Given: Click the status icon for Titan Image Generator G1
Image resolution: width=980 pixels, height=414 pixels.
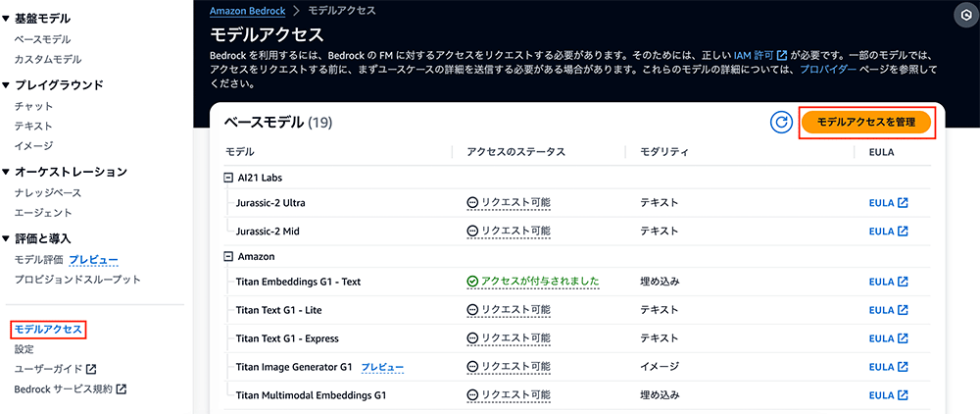Looking at the screenshot, I should tap(472, 367).
